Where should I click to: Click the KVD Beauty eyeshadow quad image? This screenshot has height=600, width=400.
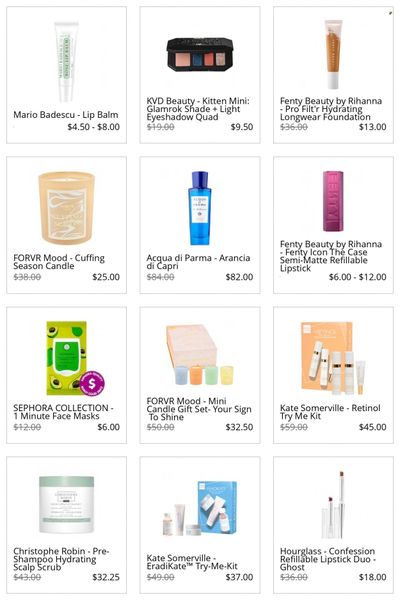[x=200, y=54]
